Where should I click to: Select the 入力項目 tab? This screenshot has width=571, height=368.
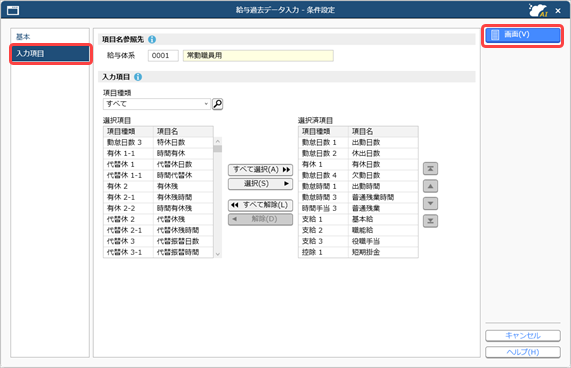[50, 54]
